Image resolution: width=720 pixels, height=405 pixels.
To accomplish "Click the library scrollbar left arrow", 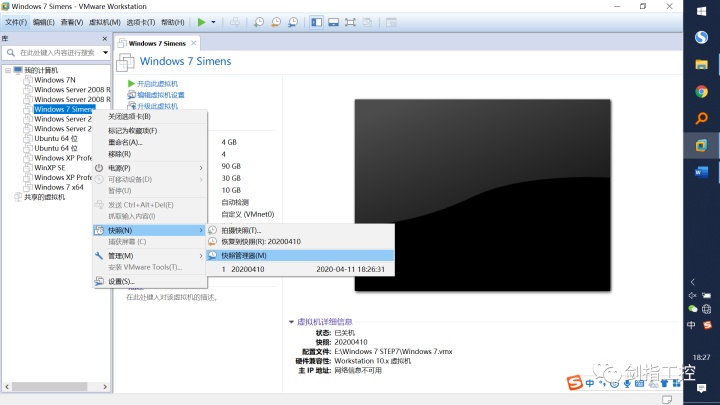I will pyautogui.click(x=6, y=387).
